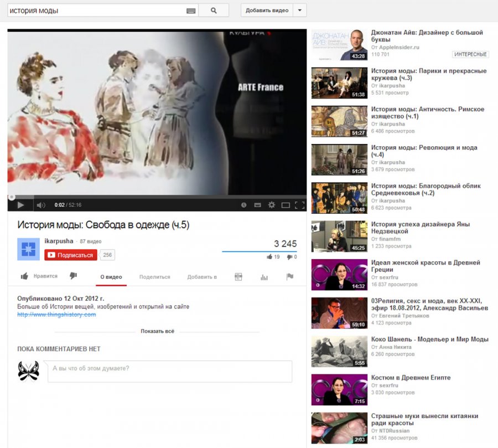Screen dimensions: 498x448
Task: Click the search magnifier icon
Action: pos(213,10)
